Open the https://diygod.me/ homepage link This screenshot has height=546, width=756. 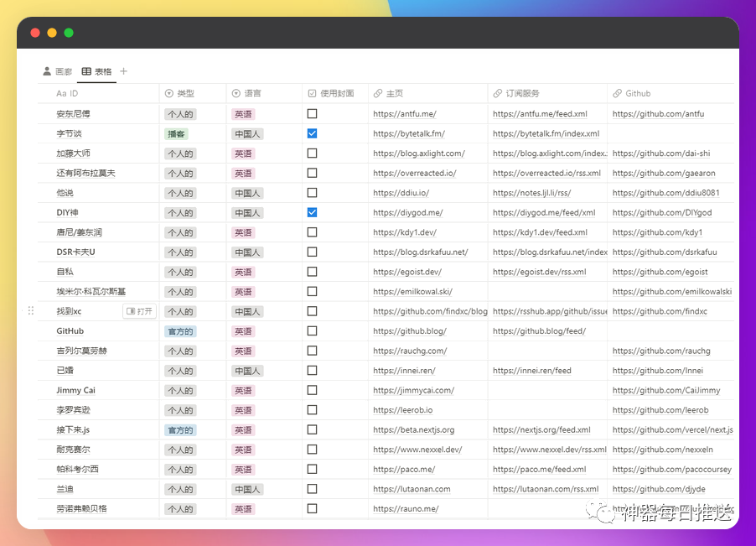pos(408,213)
